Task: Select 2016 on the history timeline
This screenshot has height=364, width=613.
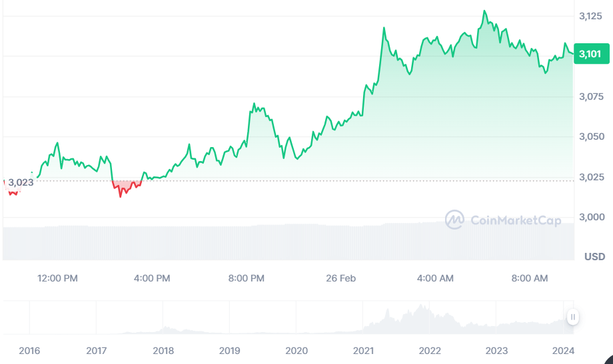Action: coord(29,351)
